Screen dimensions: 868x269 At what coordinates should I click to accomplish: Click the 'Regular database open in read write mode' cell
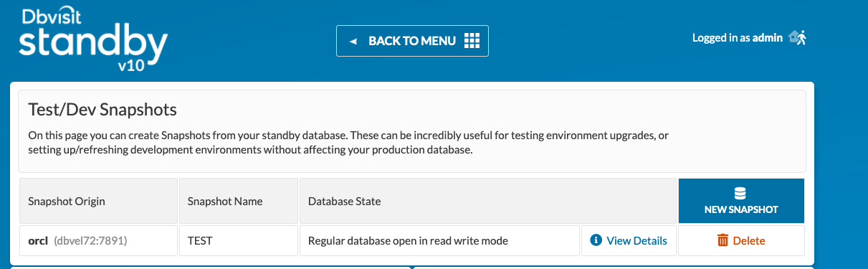[439, 240]
